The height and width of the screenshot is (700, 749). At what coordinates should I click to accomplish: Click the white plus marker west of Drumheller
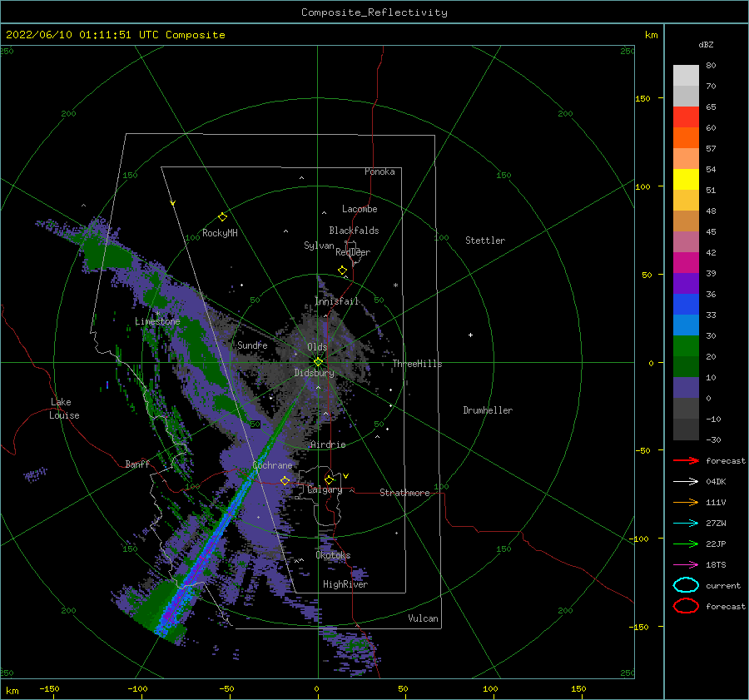(x=470, y=335)
